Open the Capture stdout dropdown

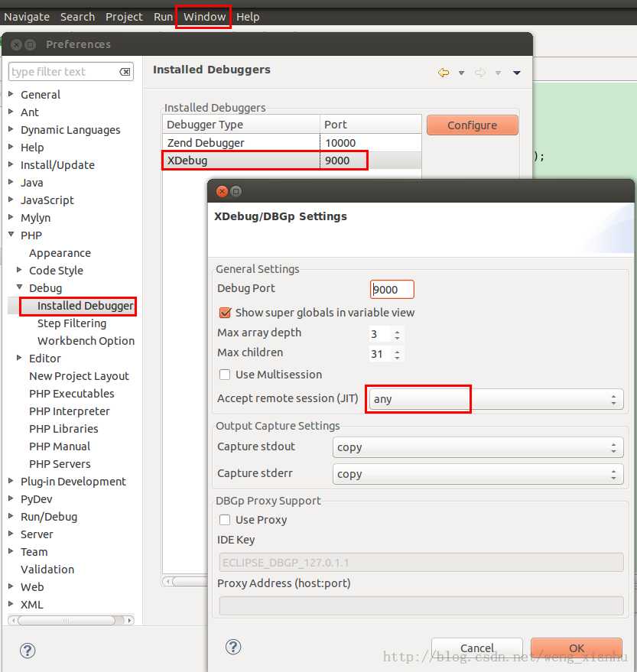pos(478,447)
